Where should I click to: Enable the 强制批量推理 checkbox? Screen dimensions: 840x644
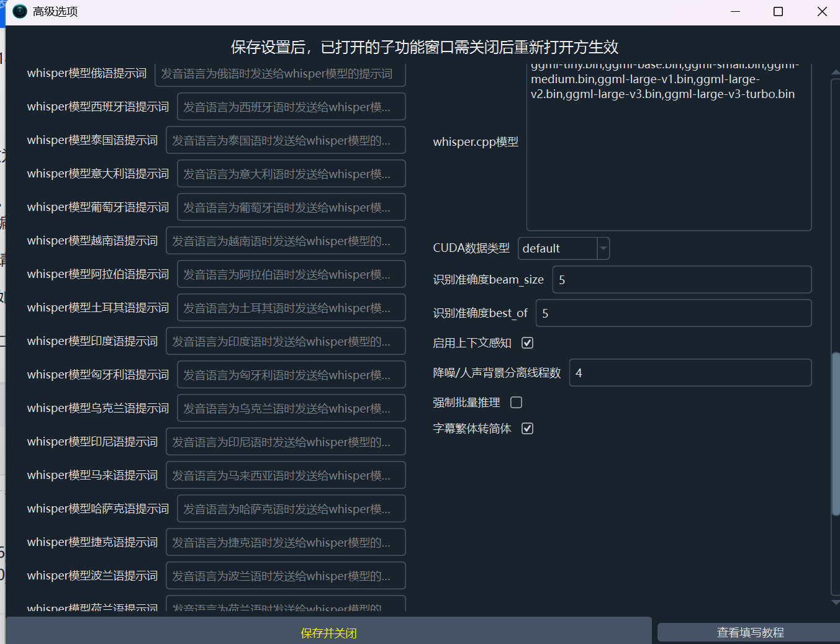[x=515, y=402]
